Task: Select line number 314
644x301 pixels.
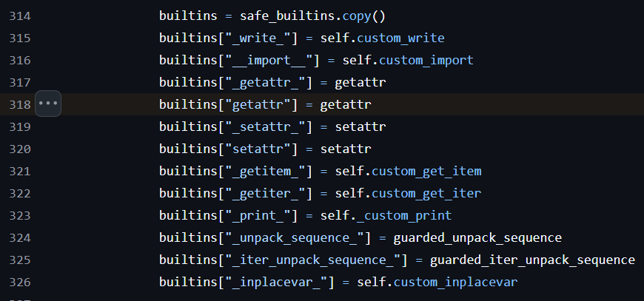Action: coord(20,16)
